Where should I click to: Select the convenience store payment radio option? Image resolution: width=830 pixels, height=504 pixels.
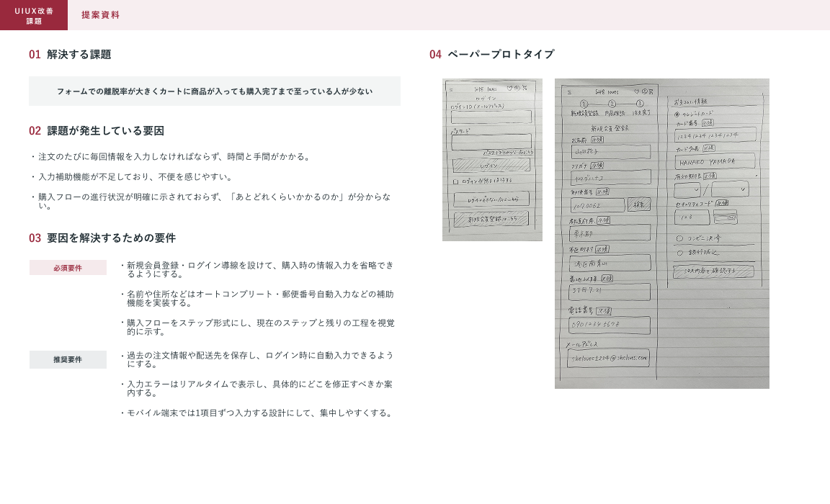pyautogui.click(x=679, y=238)
